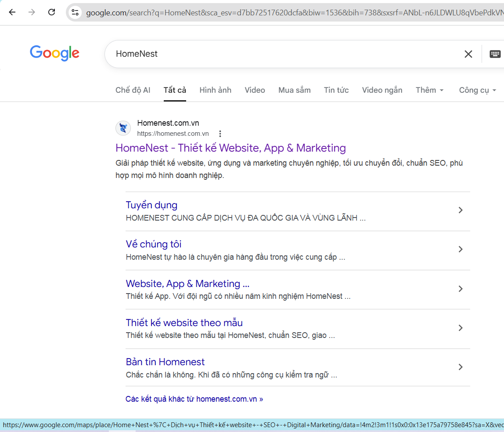504x432 pixels.
Task: Click the browser forward arrow
Action: click(x=32, y=12)
